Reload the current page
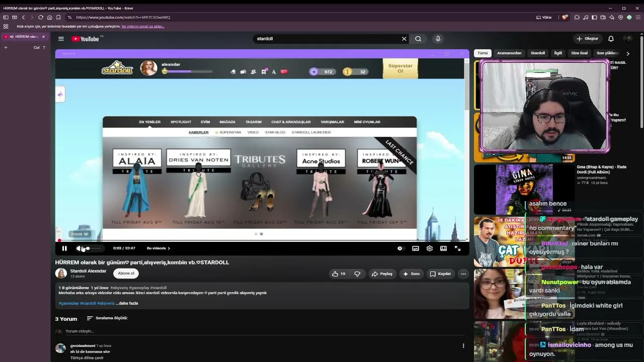Image resolution: width=644 pixels, height=362 pixels. click(41, 17)
